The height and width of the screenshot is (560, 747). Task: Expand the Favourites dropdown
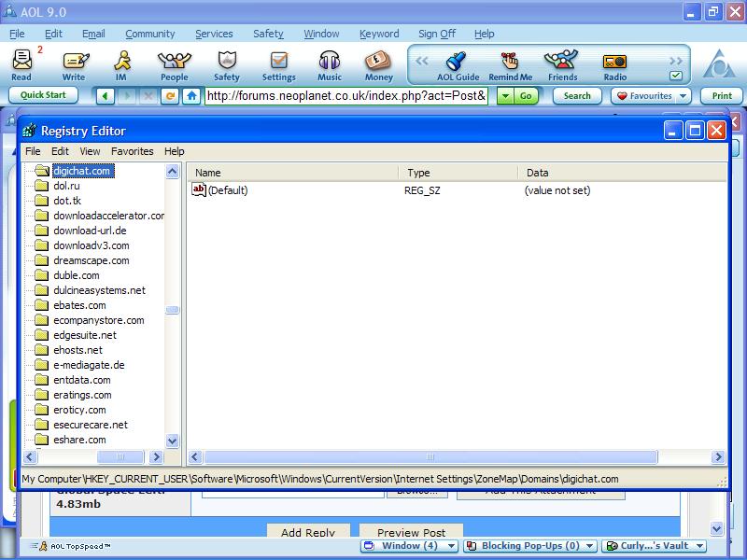(684, 96)
